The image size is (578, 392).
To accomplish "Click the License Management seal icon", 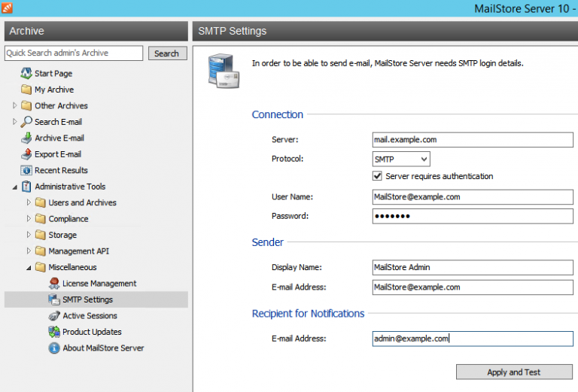I will tap(54, 284).
